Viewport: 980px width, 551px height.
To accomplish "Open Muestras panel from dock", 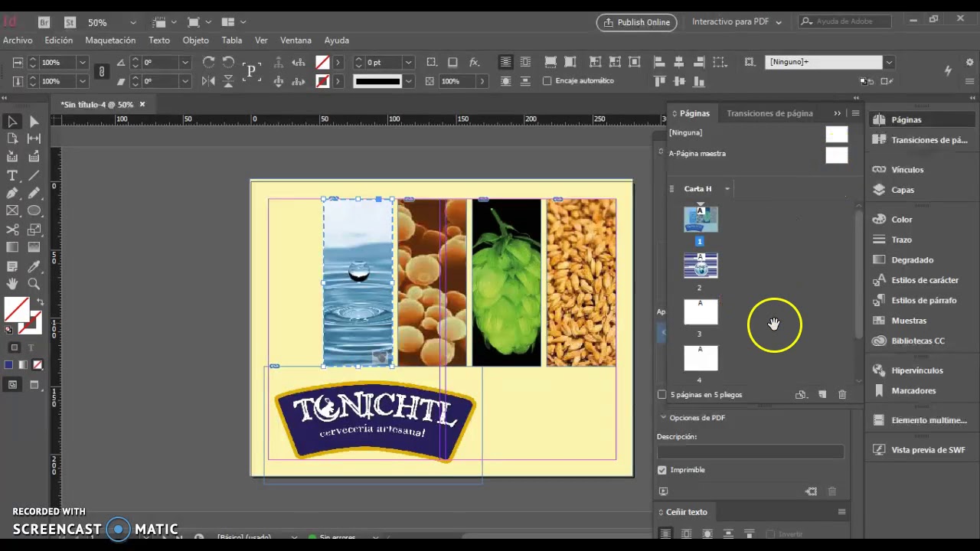I will (x=909, y=321).
